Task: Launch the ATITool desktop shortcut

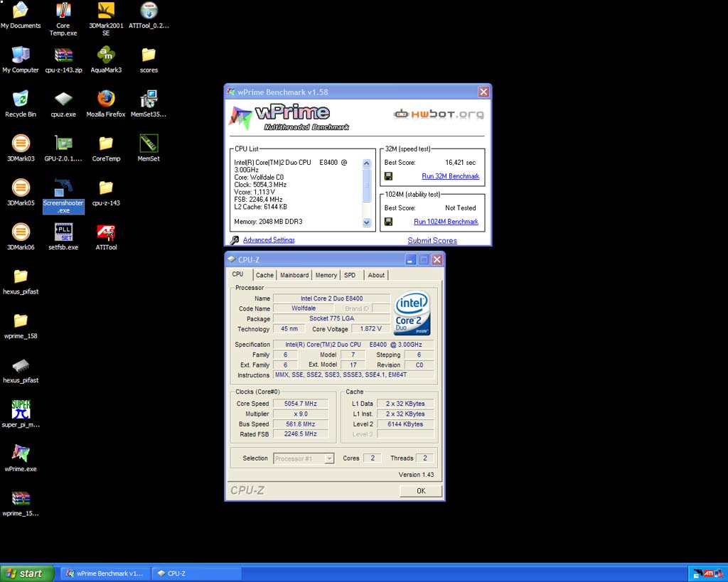Action: 106,237
